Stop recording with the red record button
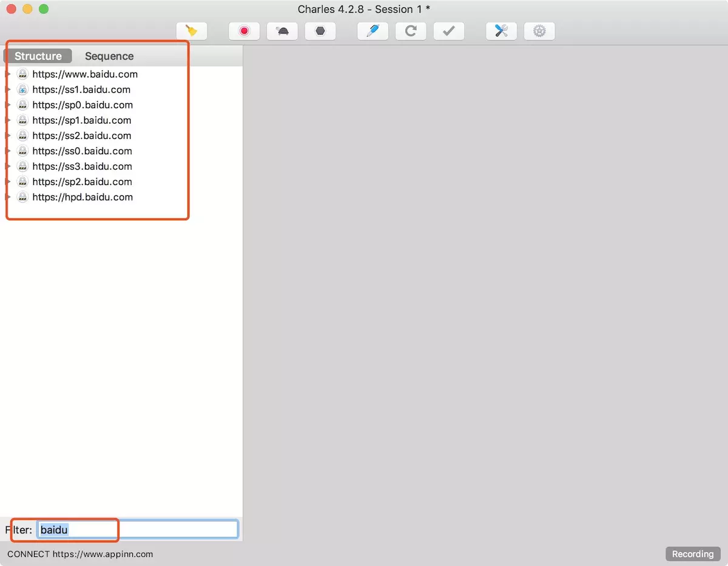Image resolution: width=728 pixels, height=566 pixels. [244, 31]
